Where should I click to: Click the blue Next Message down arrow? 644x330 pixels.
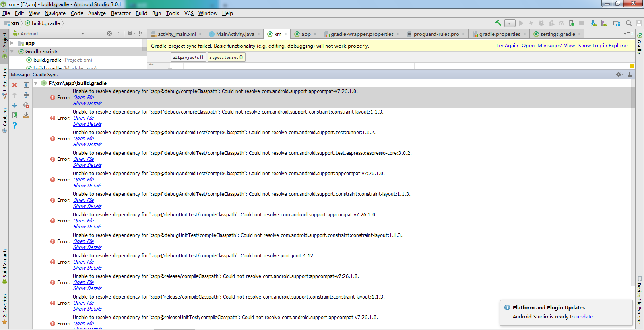coord(14,105)
